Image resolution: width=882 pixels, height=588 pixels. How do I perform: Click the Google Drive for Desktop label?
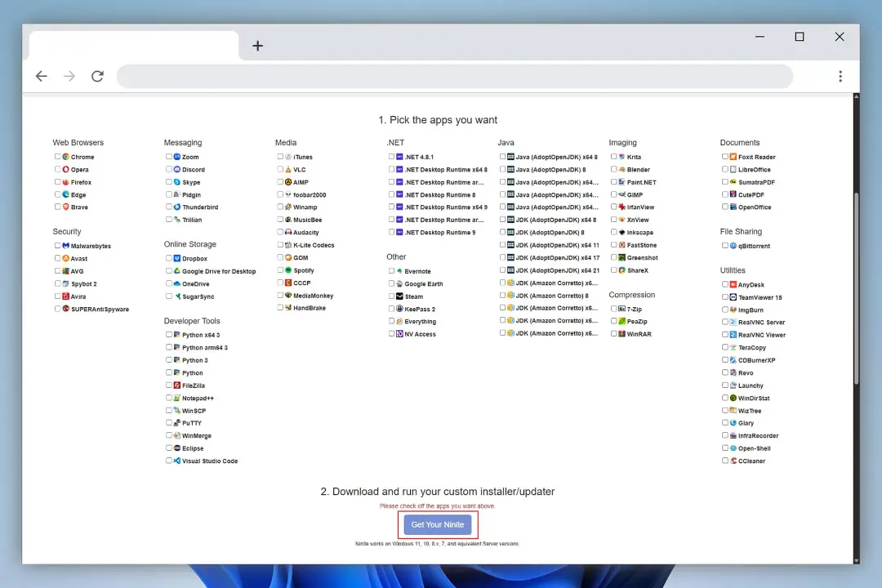point(219,271)
